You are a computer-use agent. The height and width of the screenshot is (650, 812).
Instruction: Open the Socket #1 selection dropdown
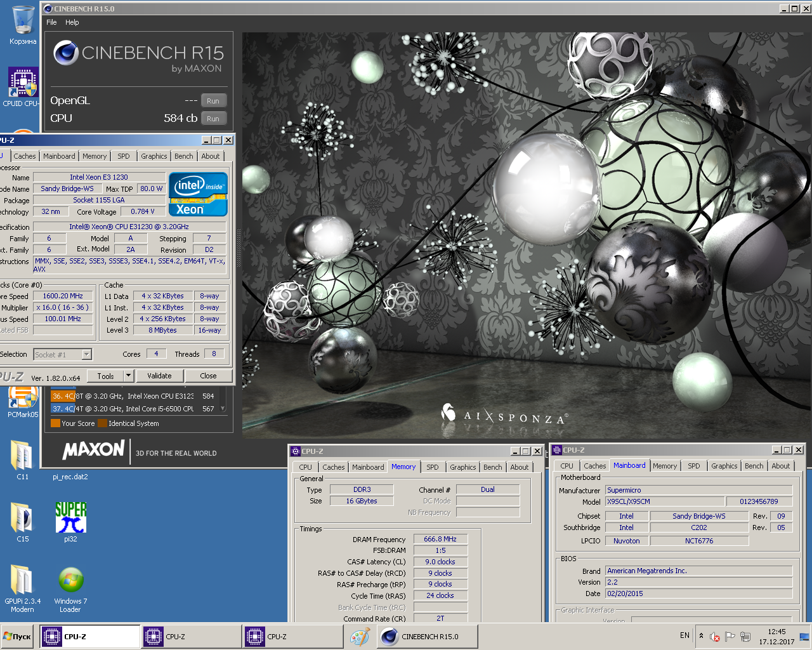(x=62, y=354)
